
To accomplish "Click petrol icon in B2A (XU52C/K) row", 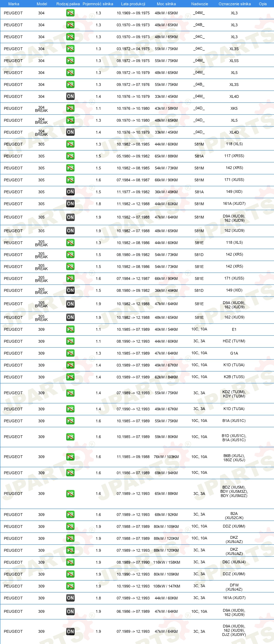I will tap(70, 515).
